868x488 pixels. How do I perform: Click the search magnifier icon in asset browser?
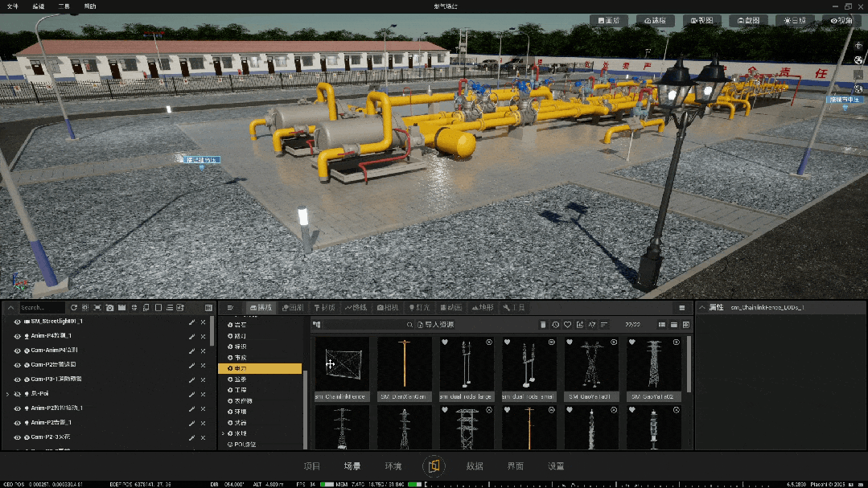tap(409, 325)
